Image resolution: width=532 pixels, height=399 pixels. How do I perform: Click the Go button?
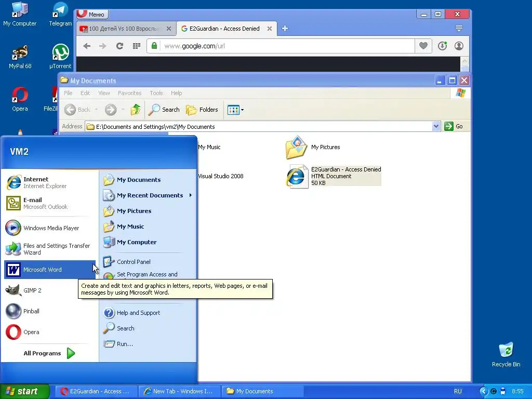click(x=454, y=127)
